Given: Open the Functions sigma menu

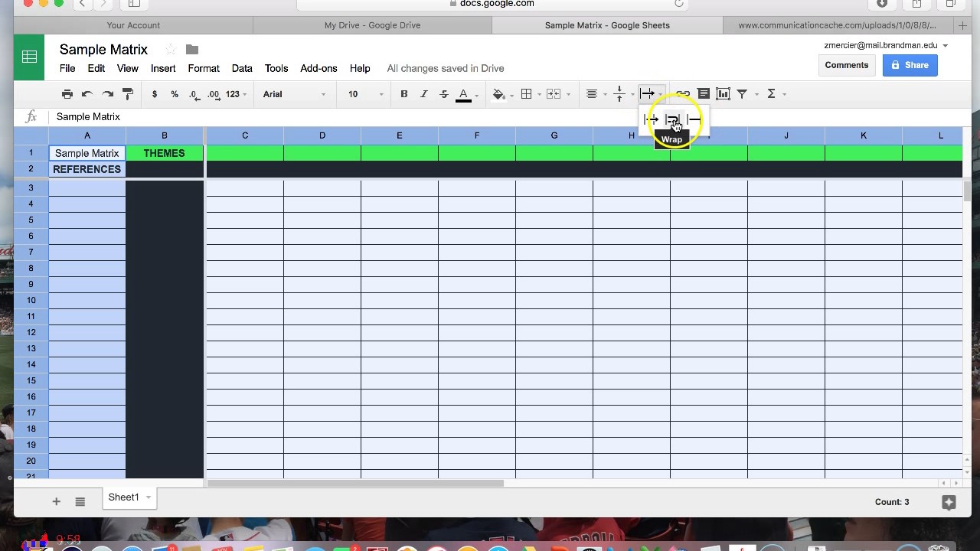Looking at the screenshot, I should click(x=772, y=94).
